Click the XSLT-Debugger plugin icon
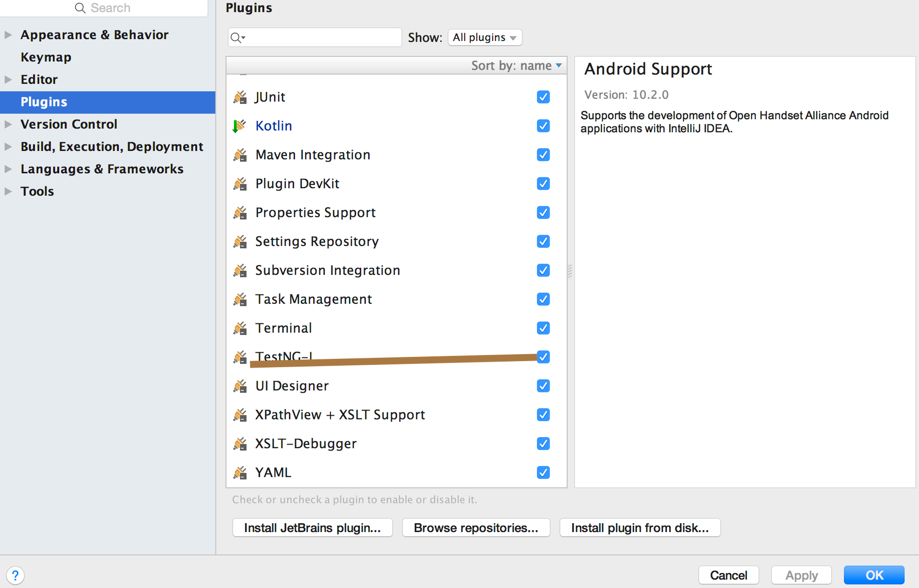919x588 pixels. point(240,444)
